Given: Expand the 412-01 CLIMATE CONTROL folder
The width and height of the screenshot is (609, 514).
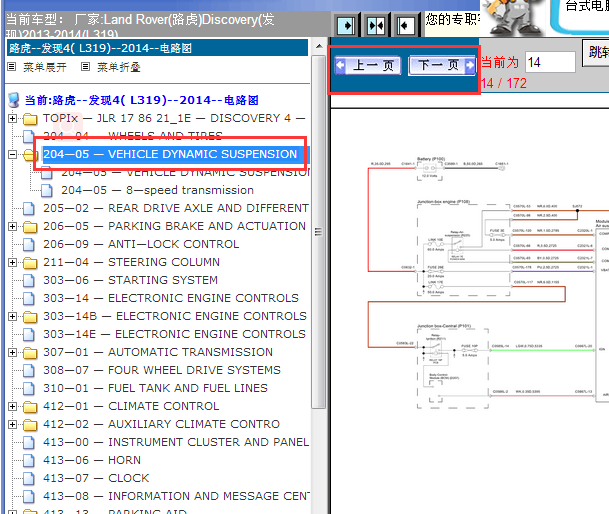Looking at the screenshot, I should click(12, 406).
